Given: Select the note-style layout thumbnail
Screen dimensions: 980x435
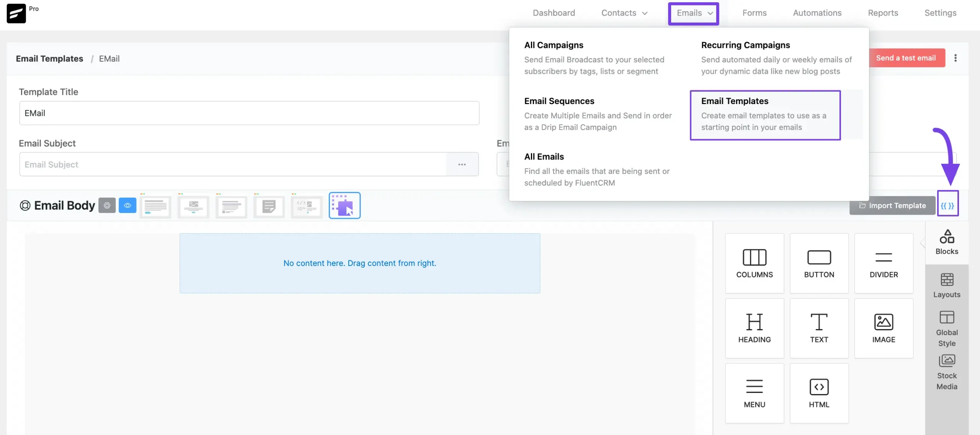Looking at the screenshot, I should (x=269, y=206).
